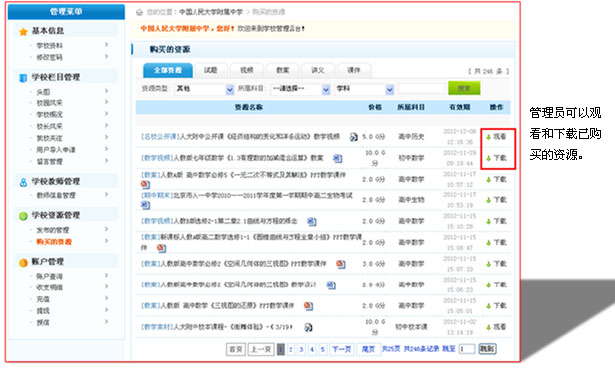This screenshot has height=370, width=615.
Task: Click the blue book icon beside 学校栏目管理
Action: 23,78
